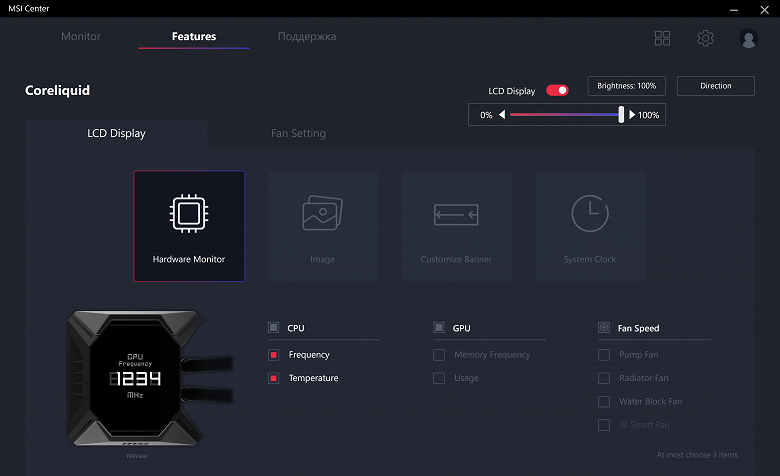Image resolution: width=780 pixels, height=476 pixels.
Task: Open the user profile icon
Action: (748, 38)
